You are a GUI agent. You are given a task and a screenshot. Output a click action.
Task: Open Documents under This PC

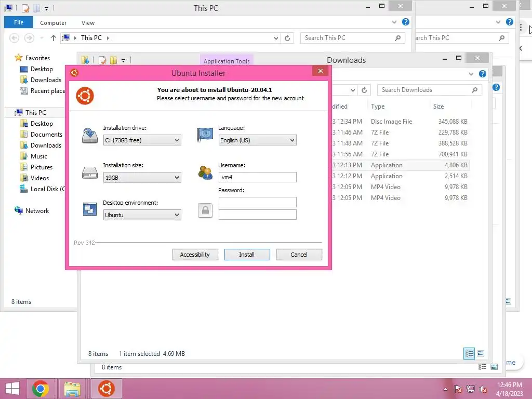click(x=46, y=135)
